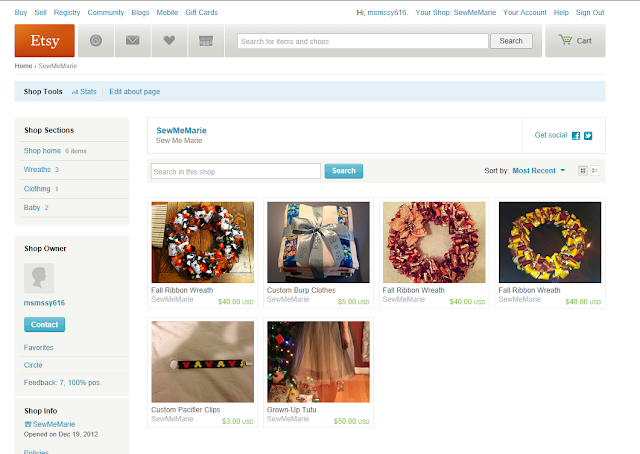Open favorites heart icon
640x454 pixels.
(x=169, y=40)
